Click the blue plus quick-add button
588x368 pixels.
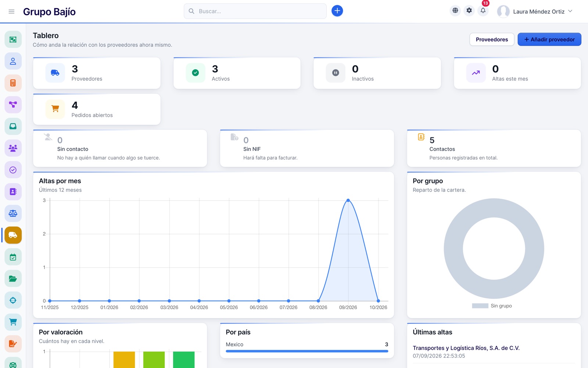pyautogui.click(x=337, y=11)
